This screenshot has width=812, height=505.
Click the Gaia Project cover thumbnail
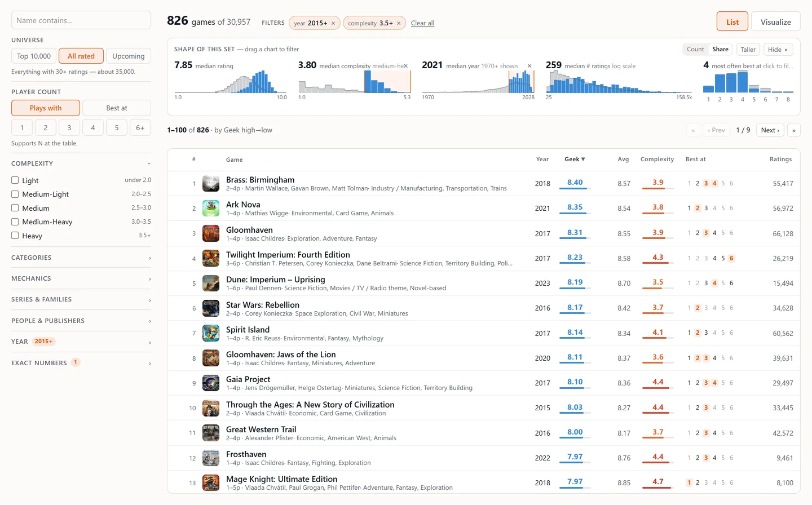pos(211,383)
